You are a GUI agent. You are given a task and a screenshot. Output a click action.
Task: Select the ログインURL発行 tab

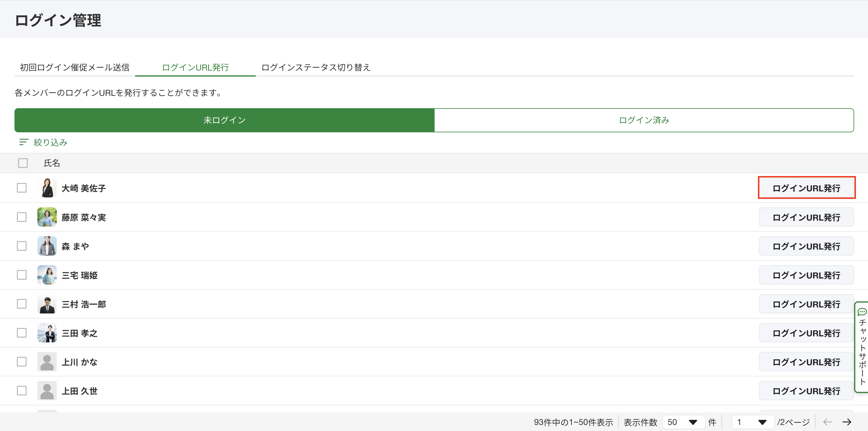(195, 67)
